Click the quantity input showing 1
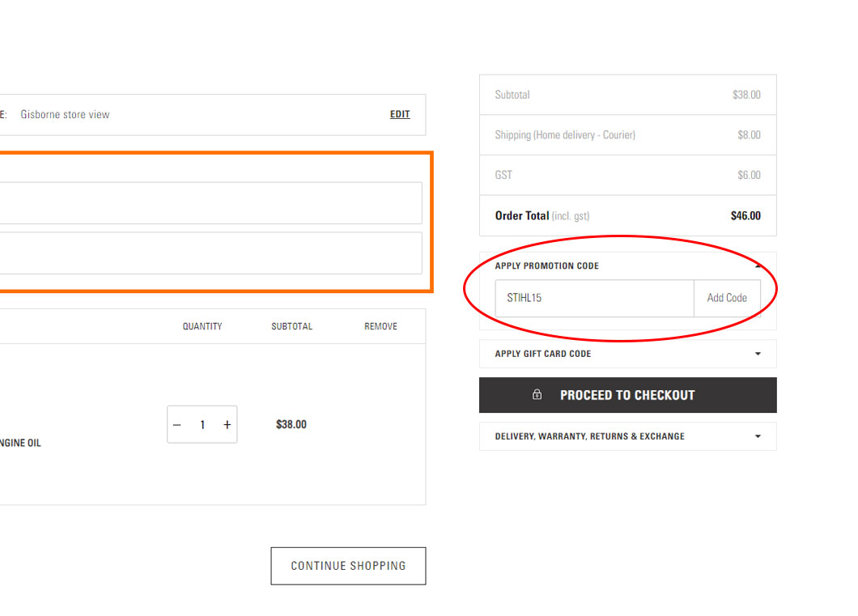Viewport: 858px width, 616px height. click(202, 423)
